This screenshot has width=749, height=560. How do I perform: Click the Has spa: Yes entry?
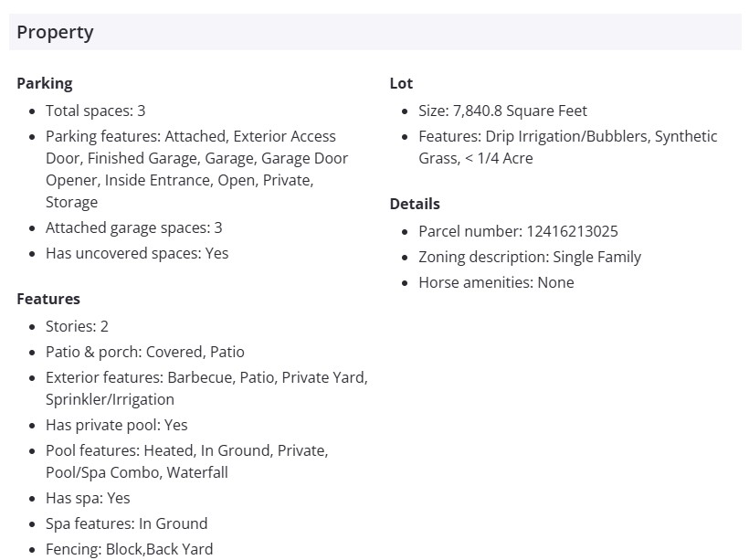(88, 498)
